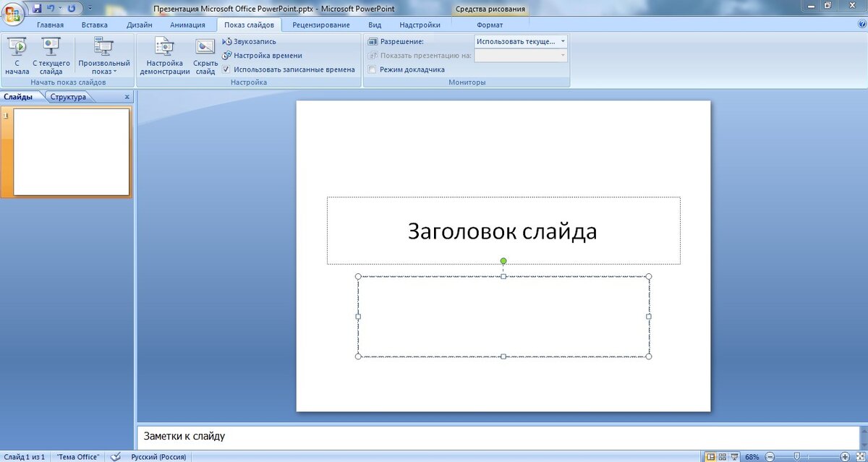Switch to Slide Sorter view
The image size is (868, 462).
point(723,456)
